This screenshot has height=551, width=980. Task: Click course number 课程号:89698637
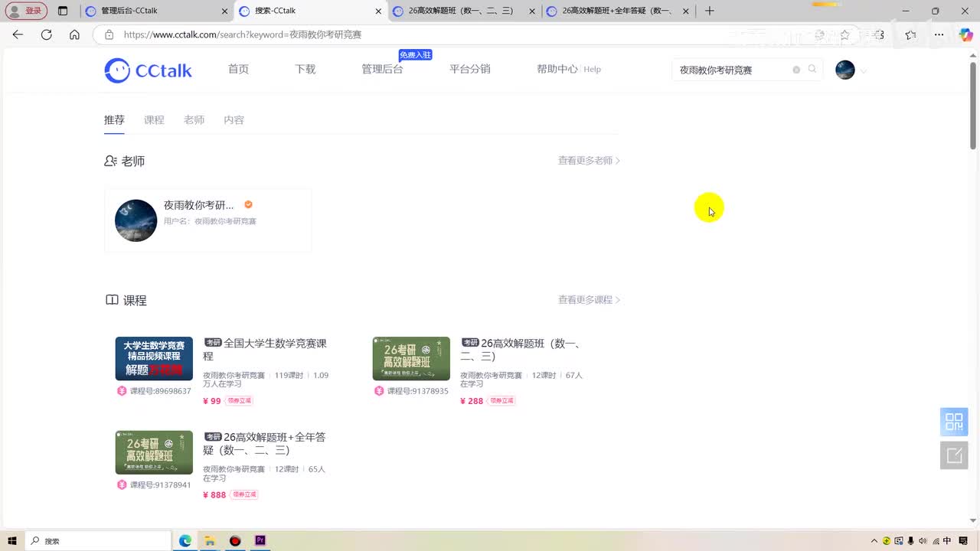point(160,391)
